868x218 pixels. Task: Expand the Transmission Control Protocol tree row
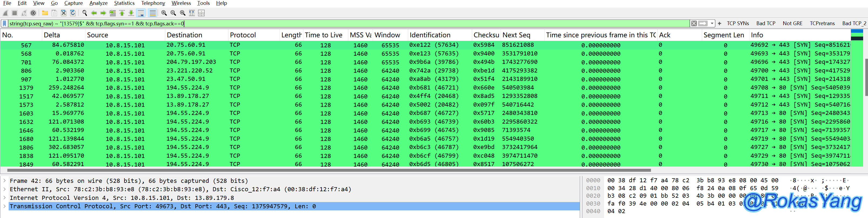[x=4, y=206]
